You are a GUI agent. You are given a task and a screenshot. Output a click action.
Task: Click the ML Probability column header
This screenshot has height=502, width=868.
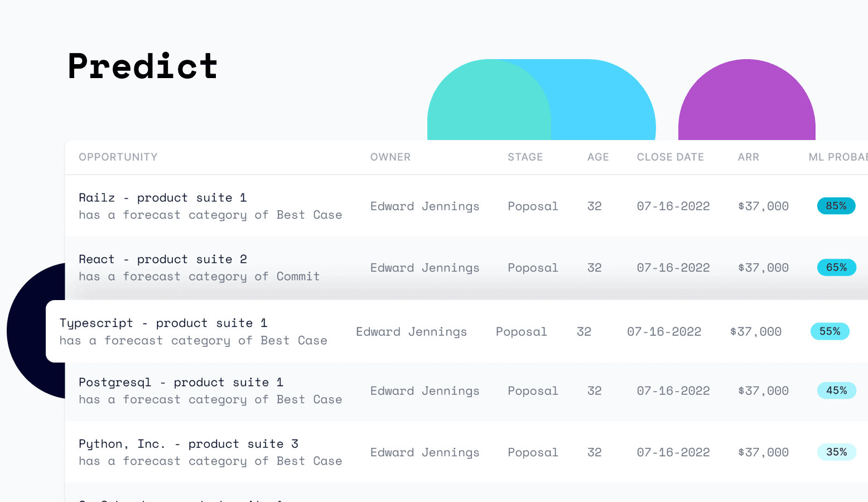838,157
